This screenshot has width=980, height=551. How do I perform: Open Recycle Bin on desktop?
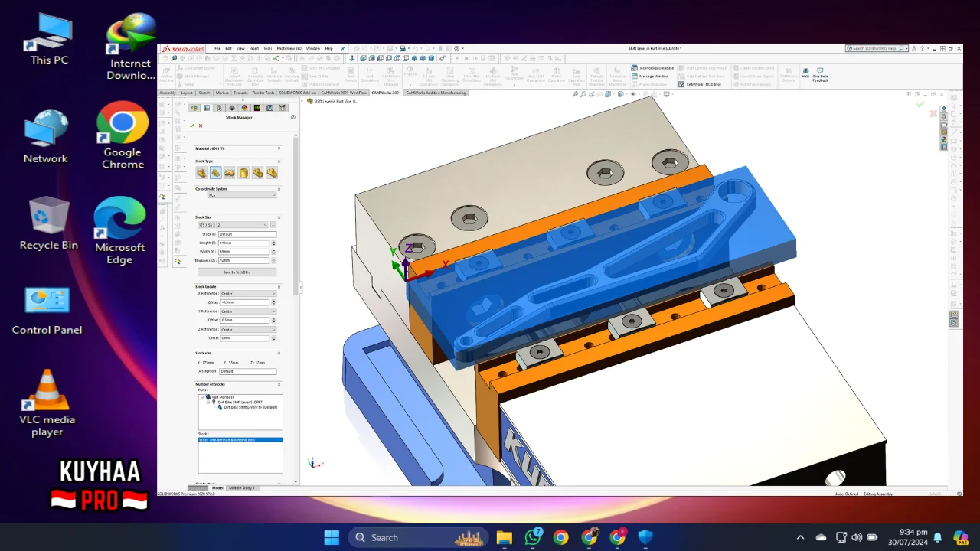(x=49, y=223)
